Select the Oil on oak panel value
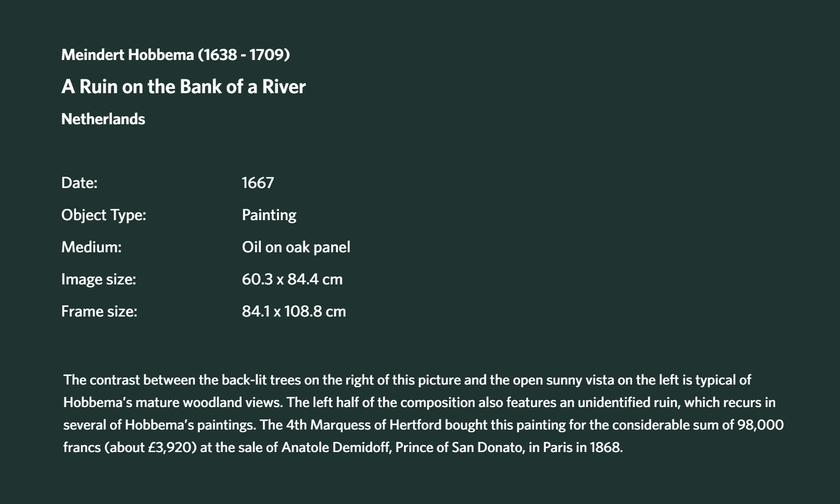 [296, 247]
